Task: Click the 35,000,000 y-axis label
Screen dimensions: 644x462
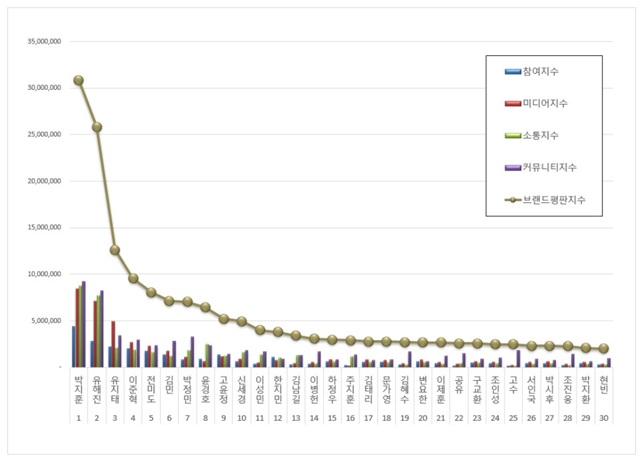Action: (42, 42)
